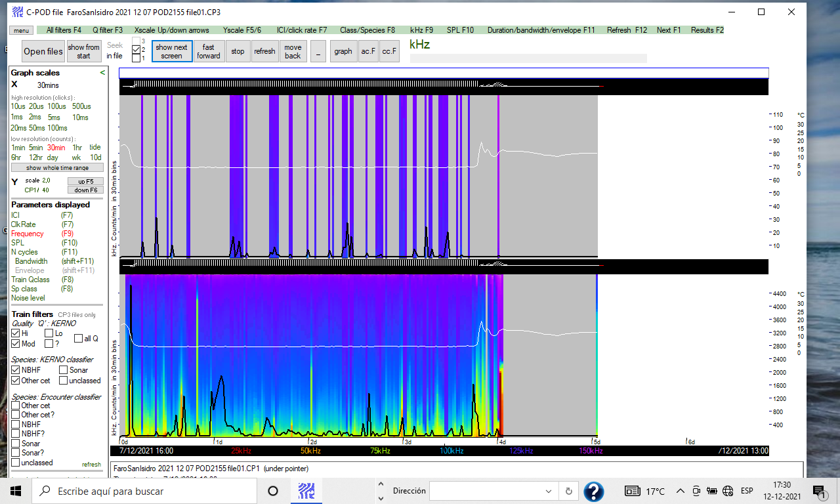Click the network globe tray icon
Image resolution: width=840 pixels, height=504 pixels.
(727, 491)
